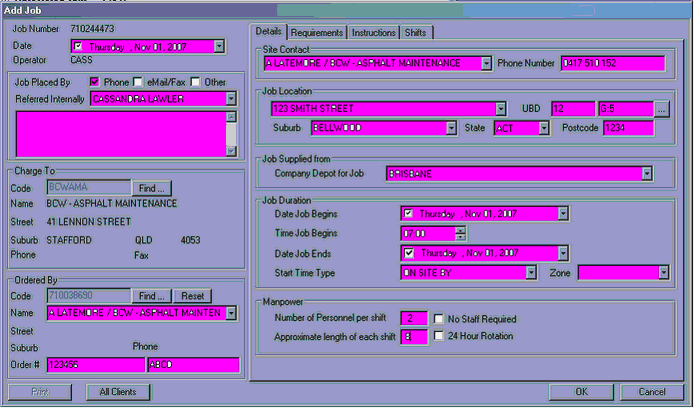
Task: Enable the No Staff Required checkbox
Action: (439, 319)
